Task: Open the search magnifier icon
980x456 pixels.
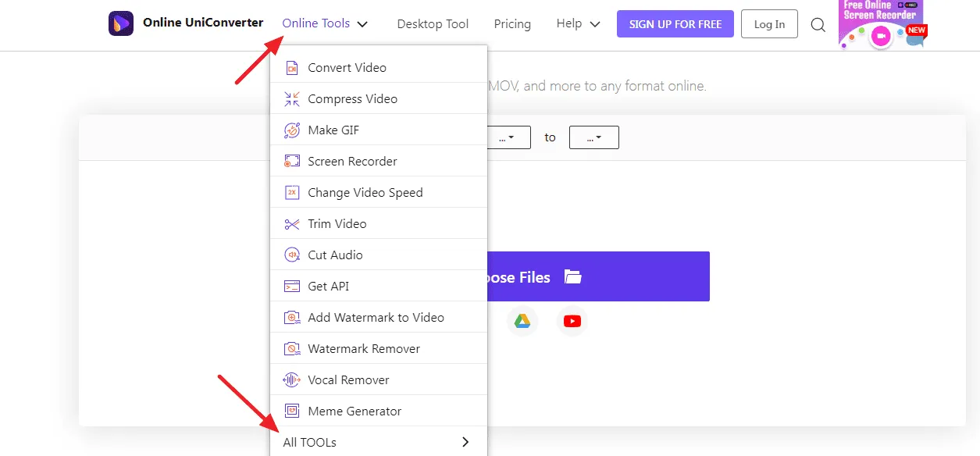Action: (818, 25)
